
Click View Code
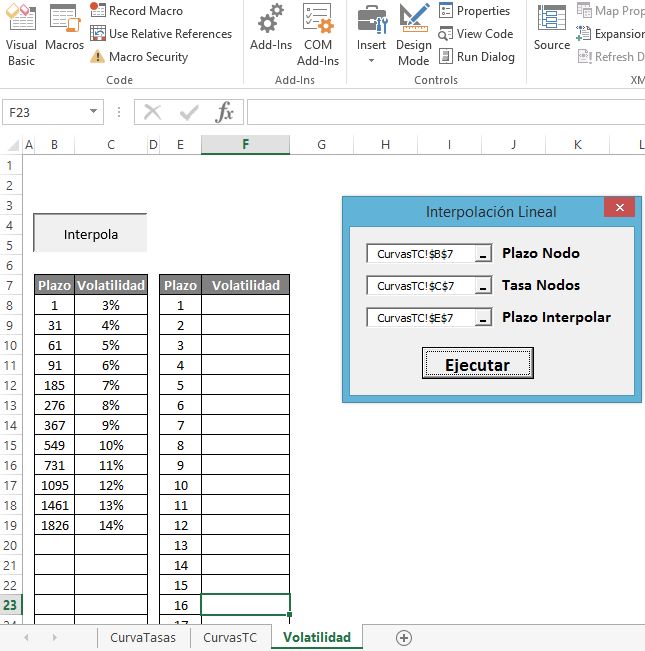[476, 34]
